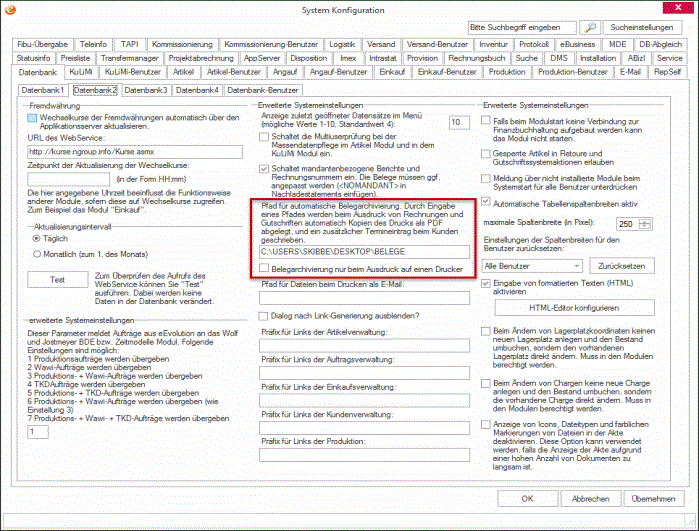The width and height of the screenshot is (699, 531).
Task: Click Präfix für Links der Produktion field
Action: point(364,455)
